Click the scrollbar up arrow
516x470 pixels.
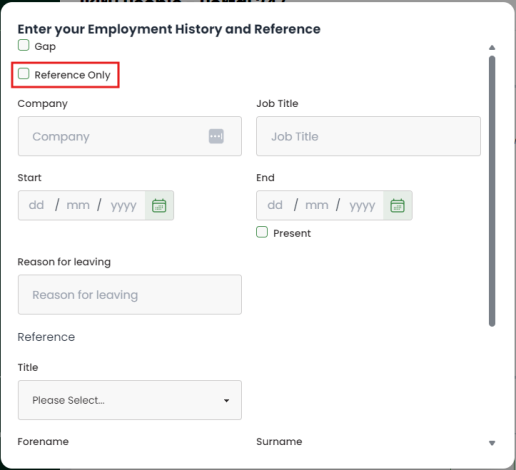click(x=492, y=48)
